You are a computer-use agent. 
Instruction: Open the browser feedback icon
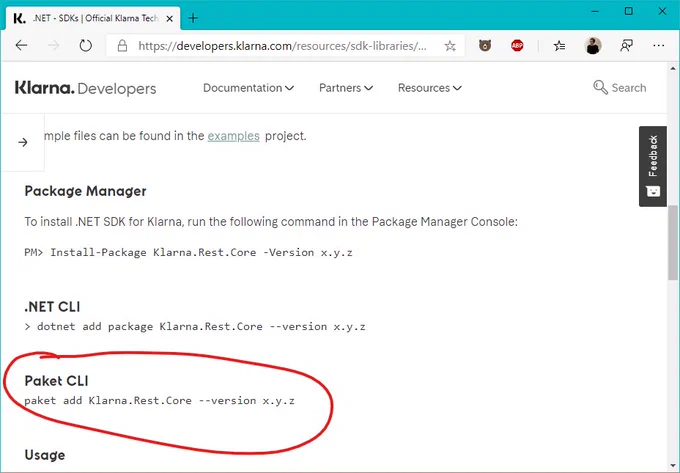(x=626, y=45)
